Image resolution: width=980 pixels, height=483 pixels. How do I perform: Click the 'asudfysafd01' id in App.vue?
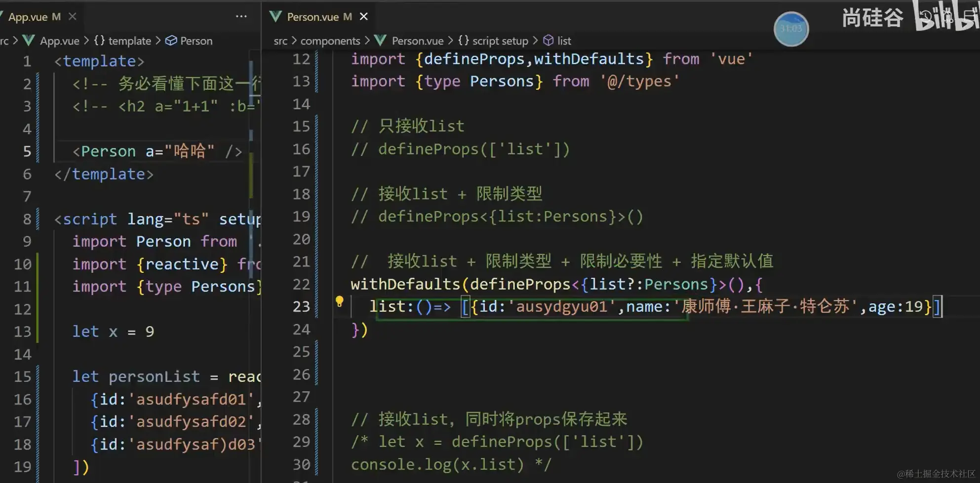(x=191, y=399)
